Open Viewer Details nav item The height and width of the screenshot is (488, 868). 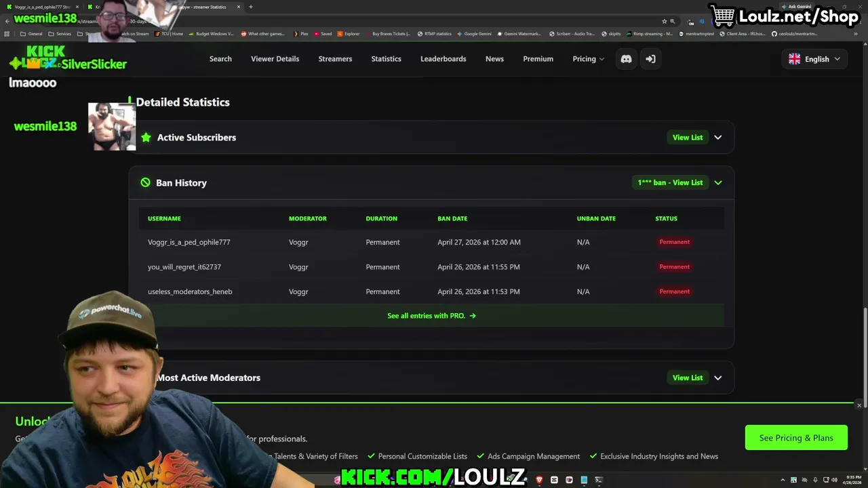click(275, 59)
